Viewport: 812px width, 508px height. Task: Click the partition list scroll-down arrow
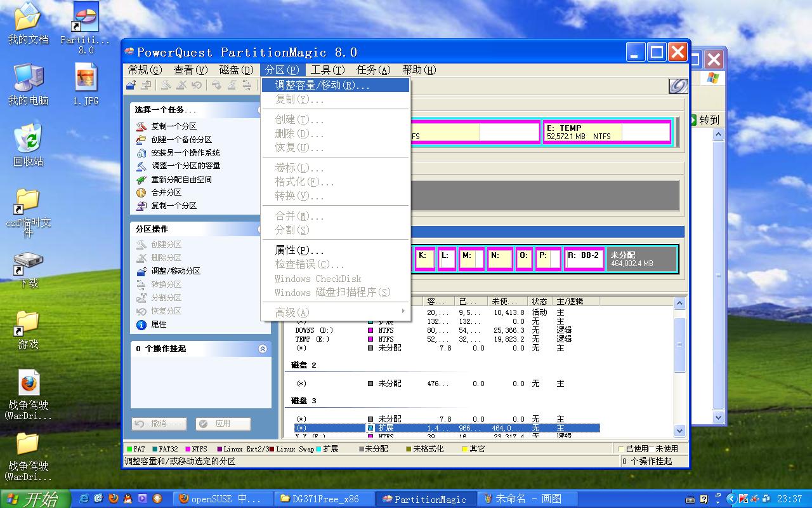coord(679,431)
